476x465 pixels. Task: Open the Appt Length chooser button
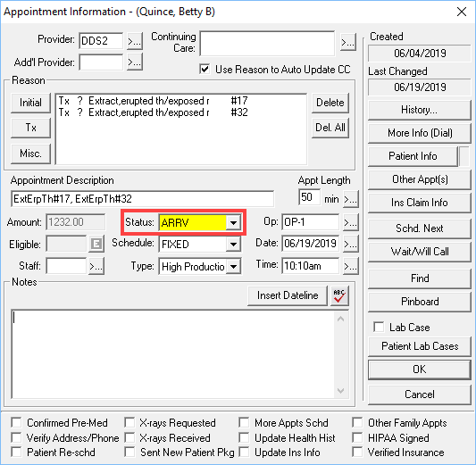[x=351, y=199]
